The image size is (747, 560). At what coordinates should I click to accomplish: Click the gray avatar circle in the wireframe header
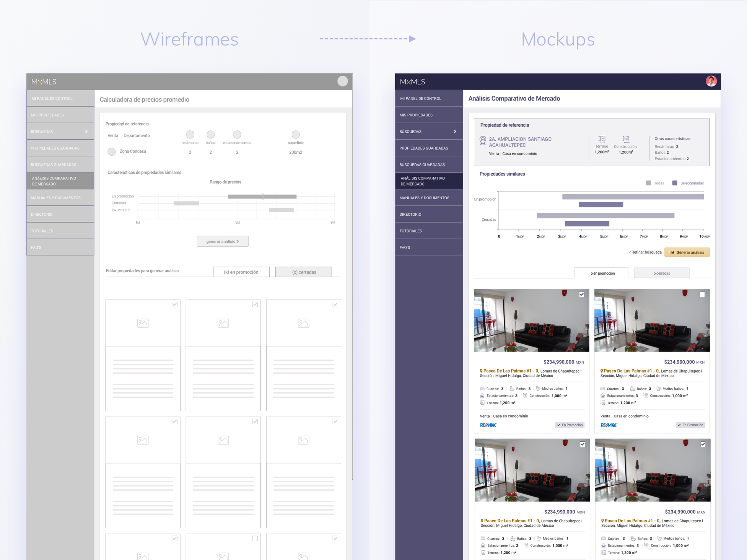coord(343,81)
